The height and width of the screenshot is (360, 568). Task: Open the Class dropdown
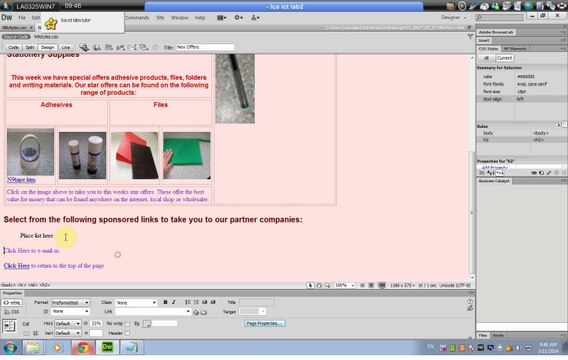136,302
